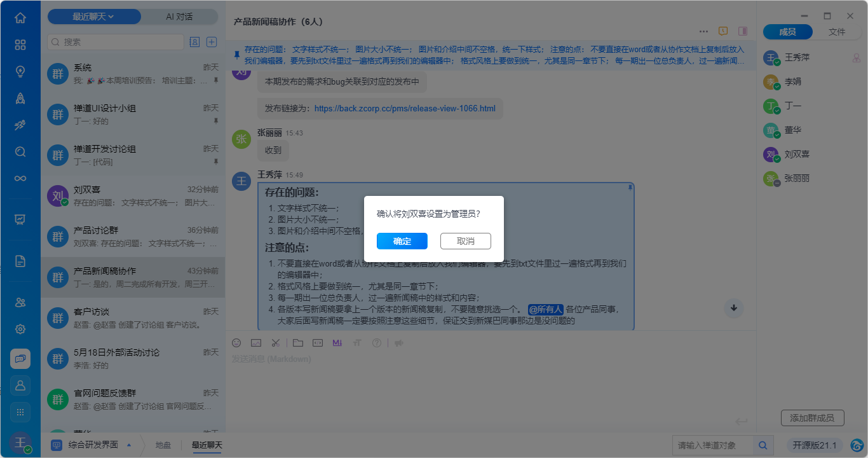Screen dimensions: 868x458
Task: Open the document icon in the sidebar
Action: [x=20, y=261]
